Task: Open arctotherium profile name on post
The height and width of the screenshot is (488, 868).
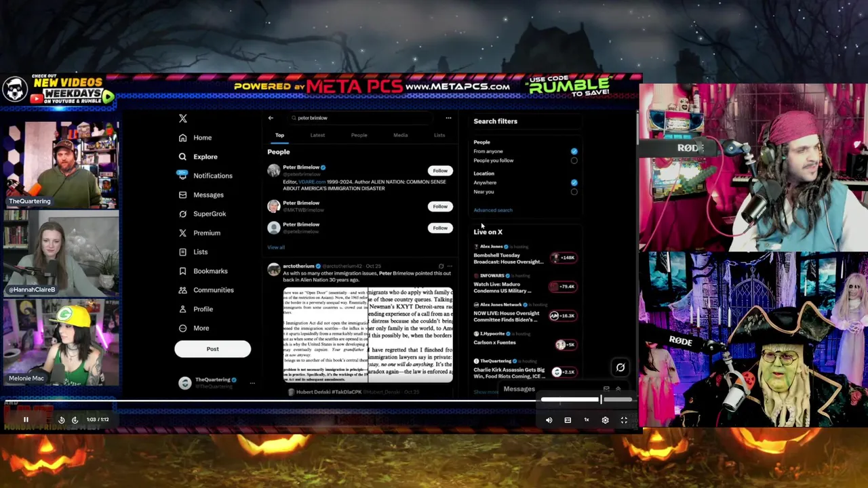Action: [x=298, y=266]
